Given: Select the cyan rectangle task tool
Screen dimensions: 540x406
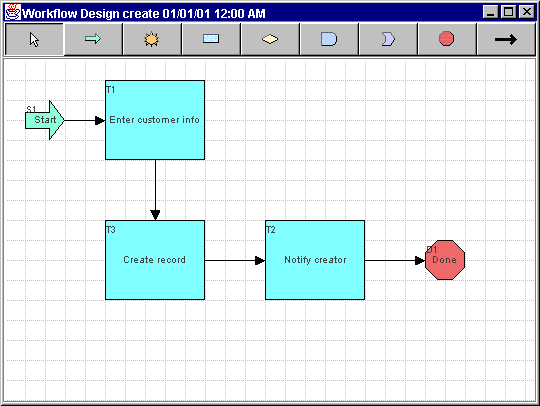Looking at the screenshot, I should pos(211,39).
